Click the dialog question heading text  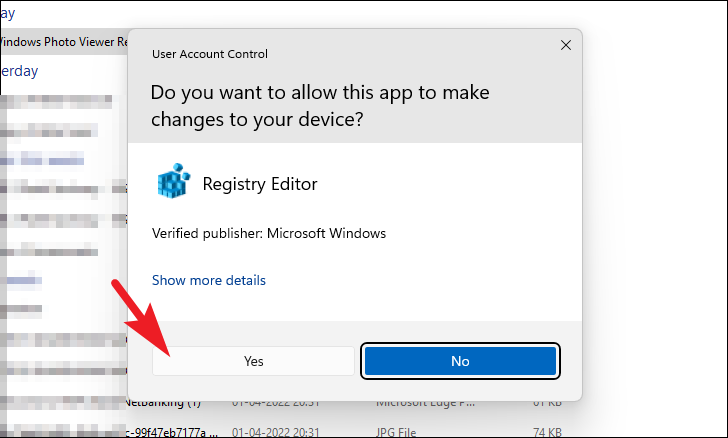320,106
